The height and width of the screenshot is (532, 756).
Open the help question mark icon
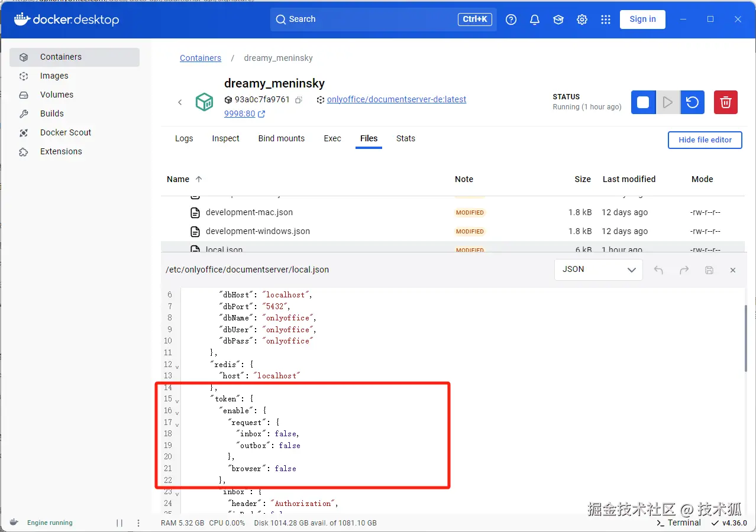[x=511, y=20]
